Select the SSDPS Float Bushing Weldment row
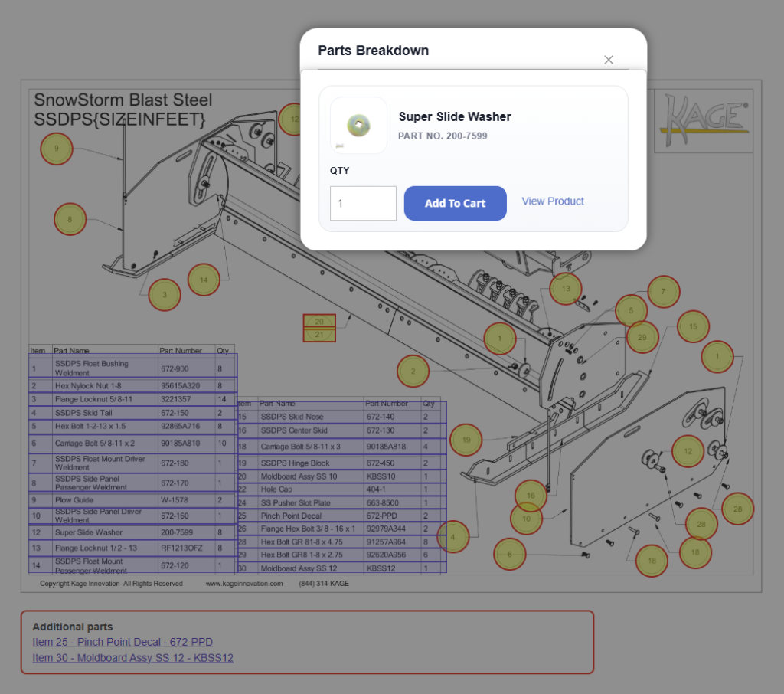 click(x=132, y=365)
